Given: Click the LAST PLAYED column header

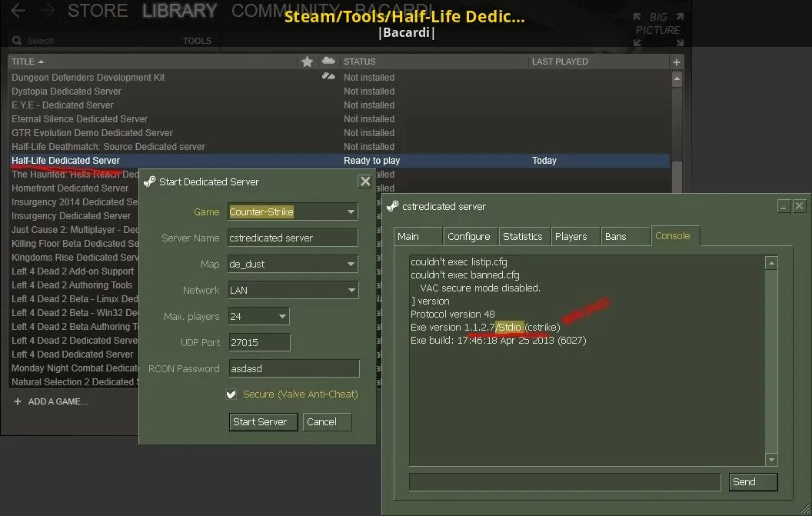Looking at the screenshot, I should pyautogui.click(x=560, y=62).
